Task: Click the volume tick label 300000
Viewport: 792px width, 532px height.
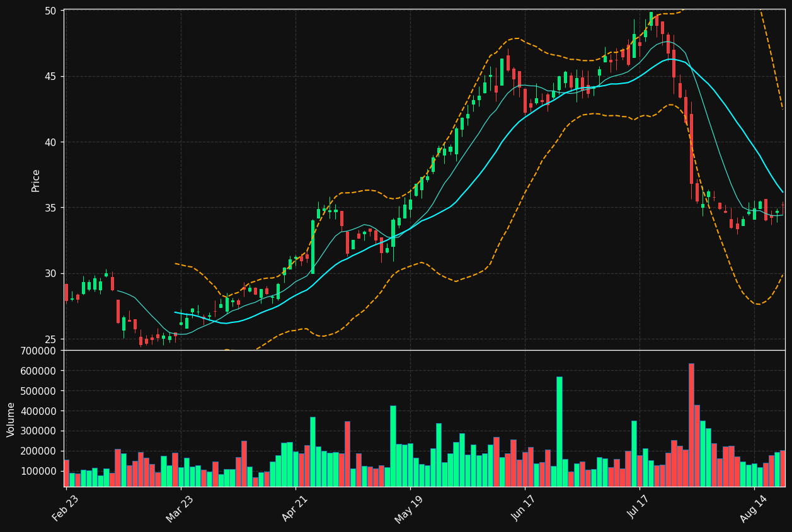Action: pyautogui.click(x=39, y=431)
